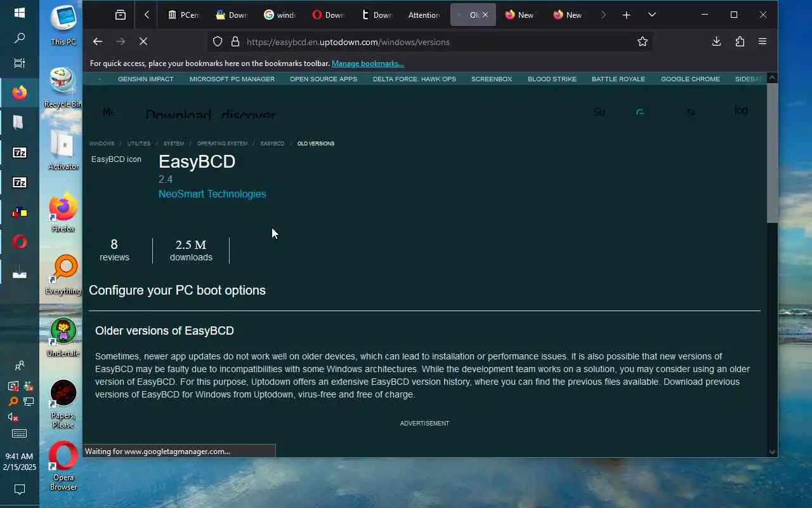Open a new tab with plus button
Image resolution: width=812 pixels, height=508 pixels.
point(626,15)
